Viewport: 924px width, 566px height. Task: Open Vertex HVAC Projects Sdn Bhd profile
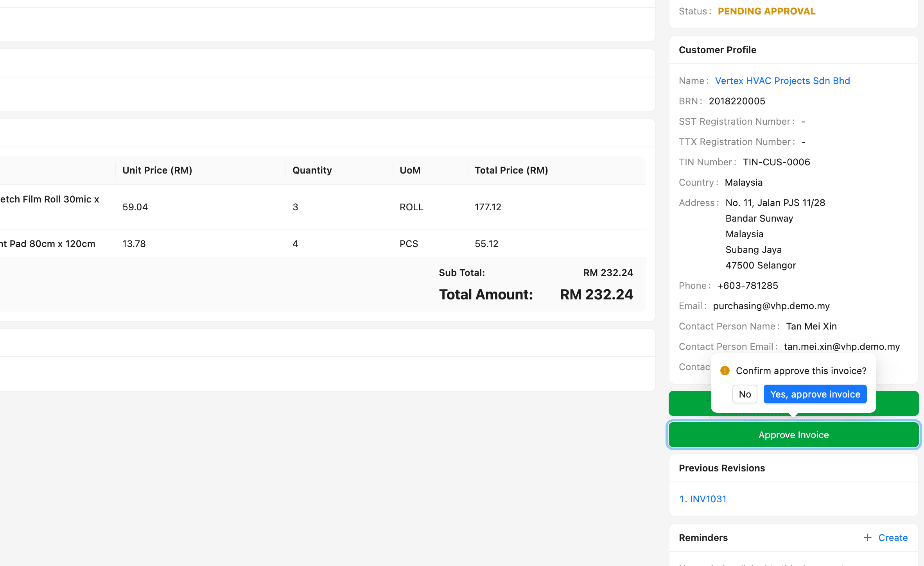coord(782,81)
